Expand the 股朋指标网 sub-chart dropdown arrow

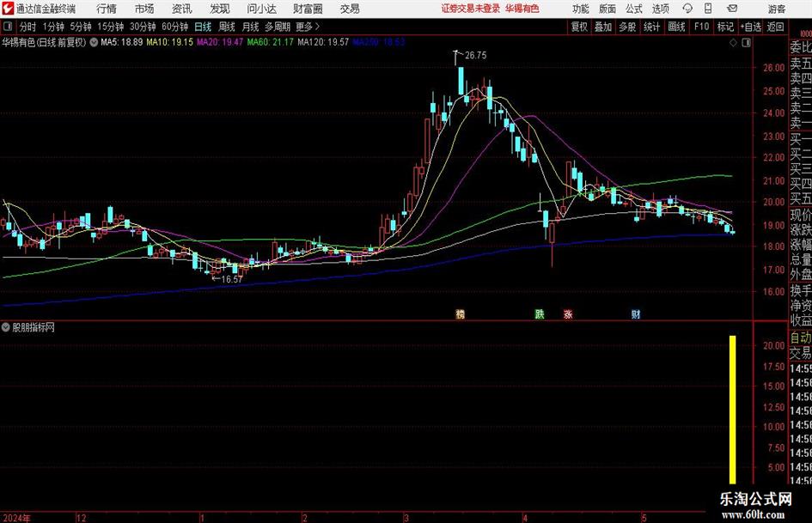pos(6,327)
